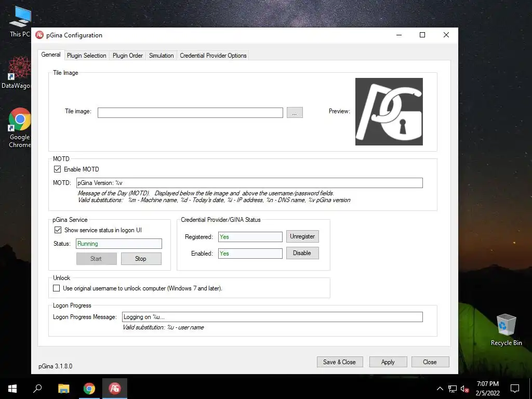The height and width of the screenshot is (399, 532).
Task: Open the Windows Start menu
Action: [x=12, y=389]
